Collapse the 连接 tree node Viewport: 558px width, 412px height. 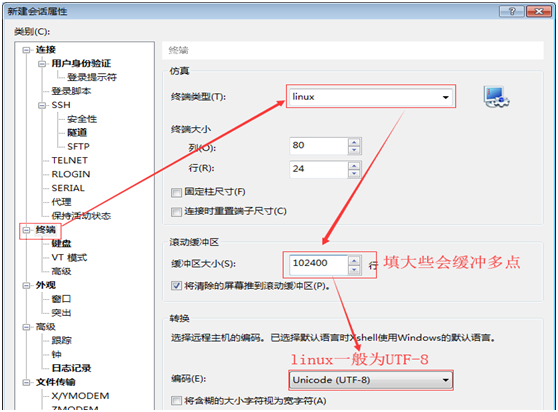26,50
